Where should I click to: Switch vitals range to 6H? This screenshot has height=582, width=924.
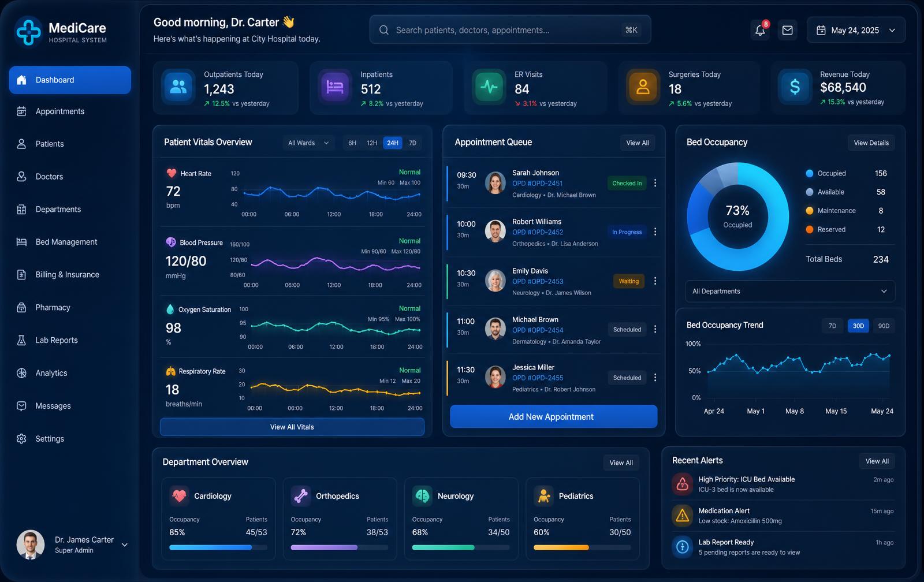352,143
